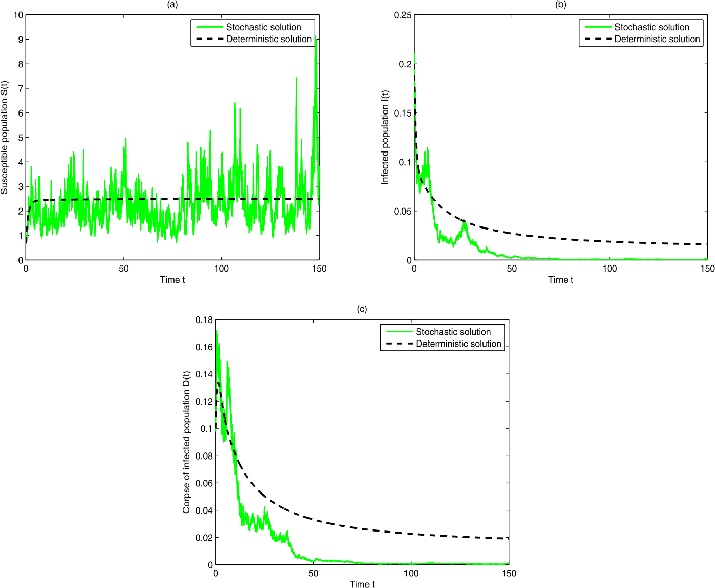Click the y-axis tick "0.05" in plot (b)
Viewport: 715px width, 588px height.
[403, 212]
